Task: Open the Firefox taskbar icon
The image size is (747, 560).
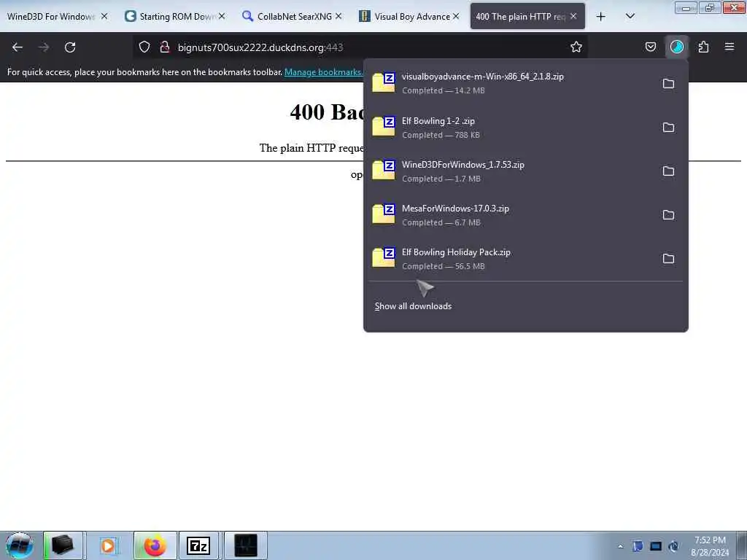Action: coord(155,545)
